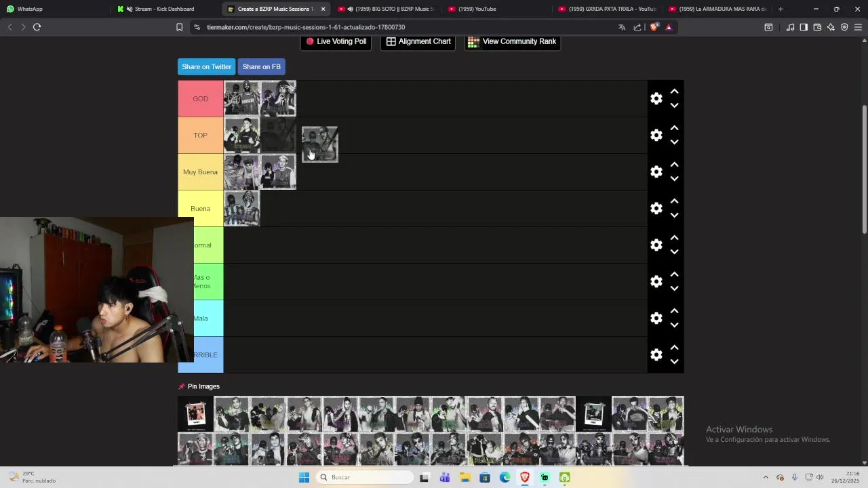Viewport: 868px width, 488px height.
Task: Show hidden system tray icons
Action: click(766, 477)
